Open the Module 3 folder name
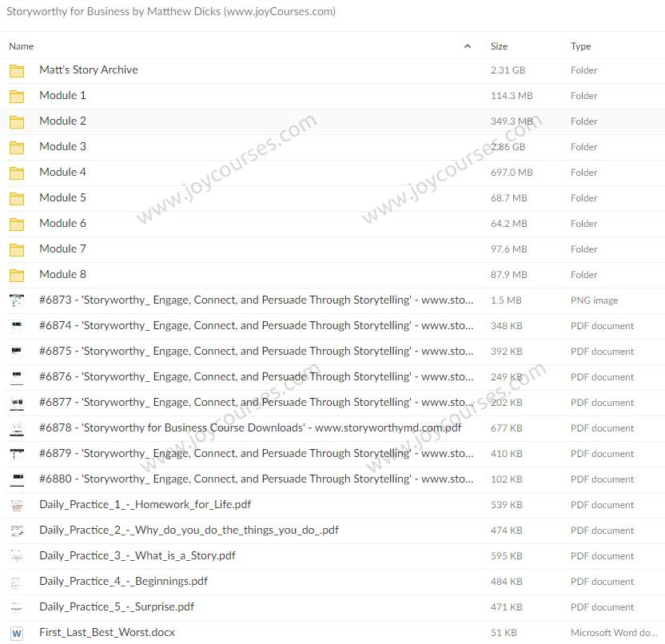Viewport: 665px width, 644px height. (x=63, y=146)
